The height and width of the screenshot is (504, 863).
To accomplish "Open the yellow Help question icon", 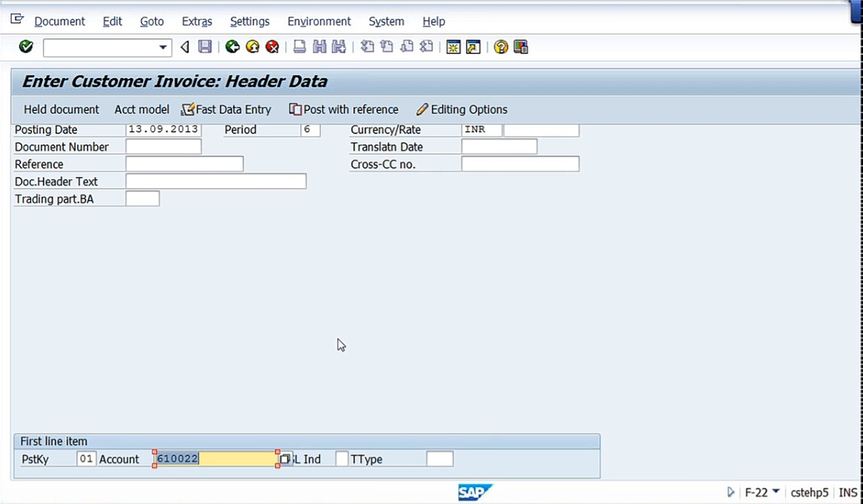I will pyautogui.click(x=501, y=47).
